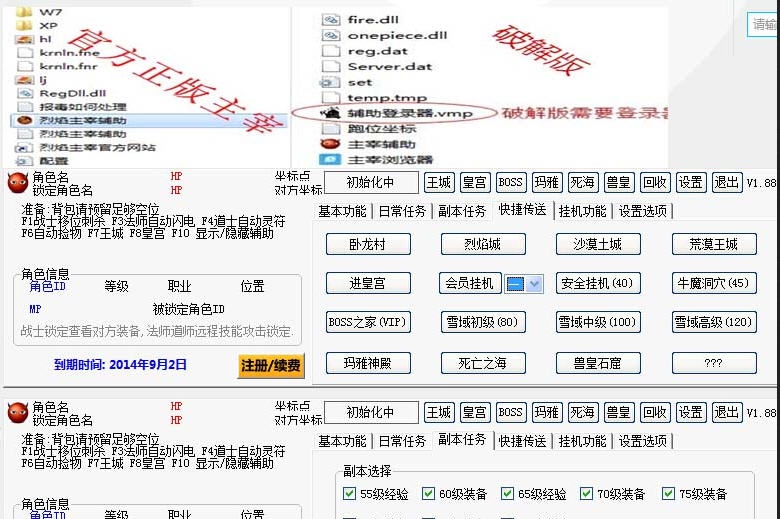Teleport to 死亡之海

pos(483,363)
